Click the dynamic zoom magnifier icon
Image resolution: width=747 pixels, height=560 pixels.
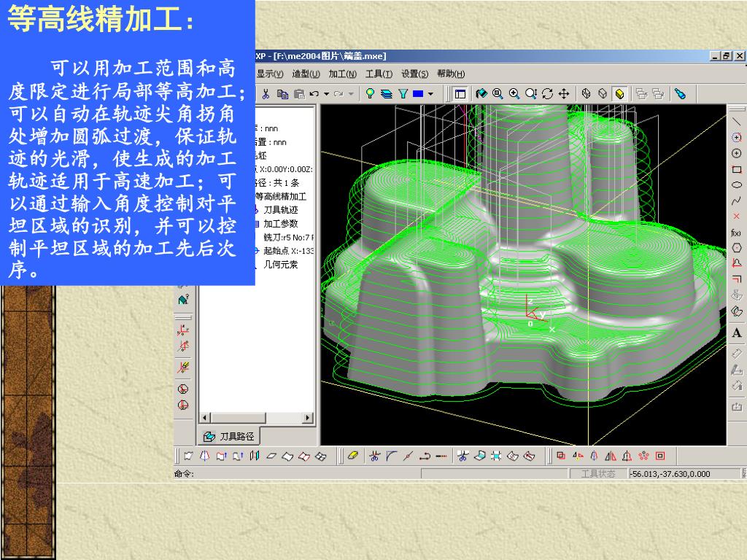[x=531, y=93]
